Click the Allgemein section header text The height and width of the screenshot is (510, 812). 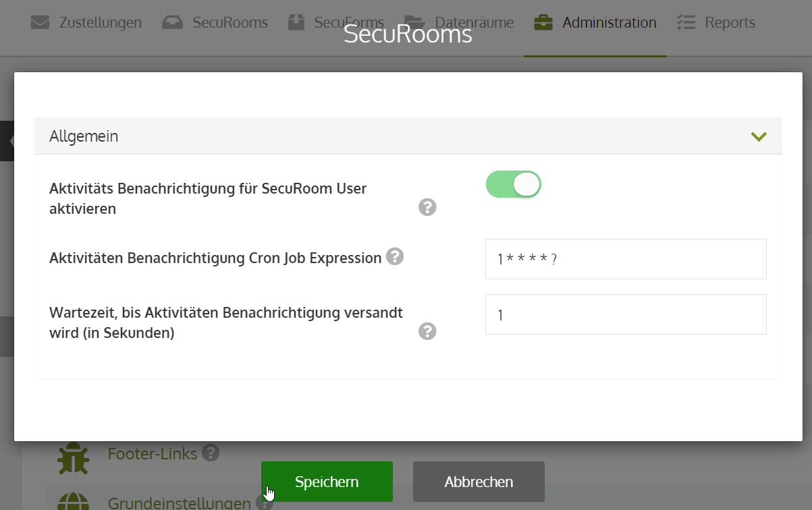pyautogui.click(x=84, y=136)
